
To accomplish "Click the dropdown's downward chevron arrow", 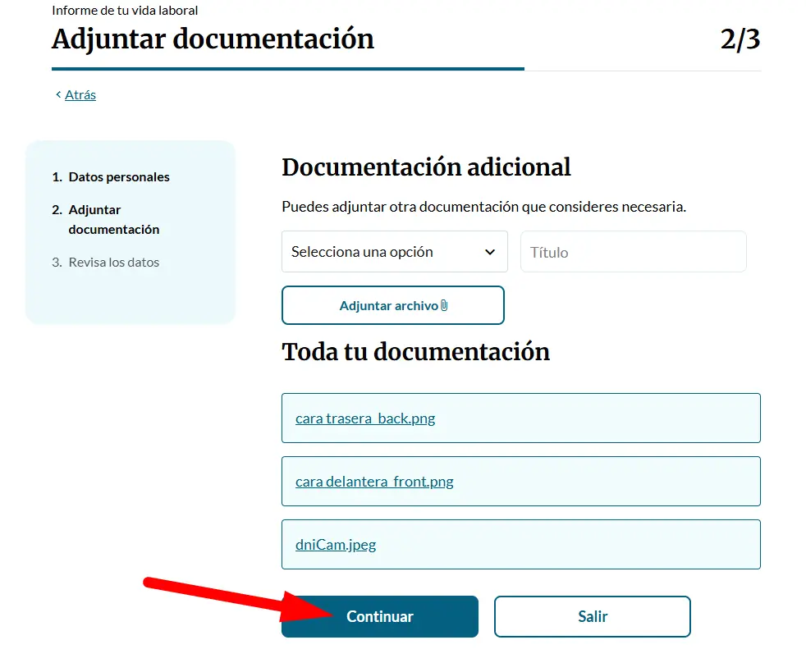I will 490,252.
